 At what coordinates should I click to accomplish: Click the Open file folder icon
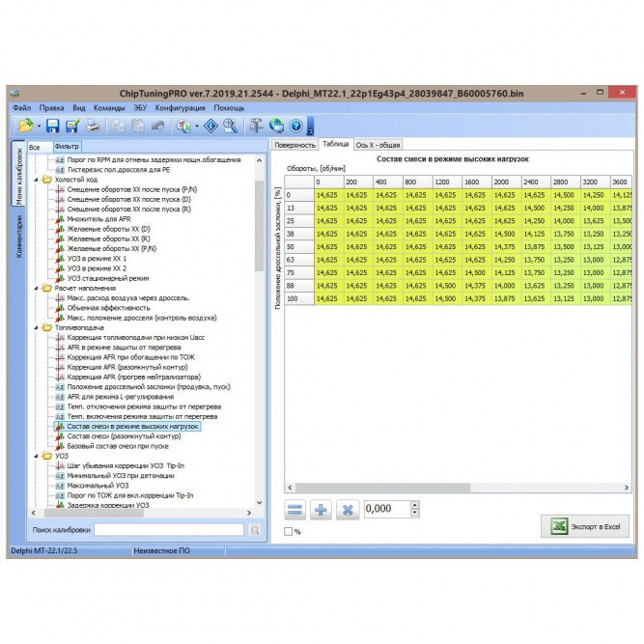[x=25, y=126]
